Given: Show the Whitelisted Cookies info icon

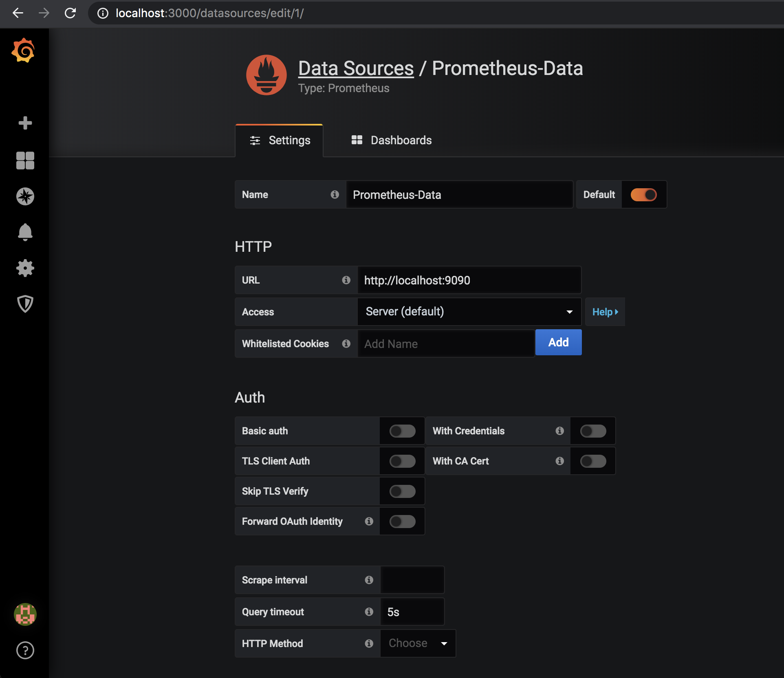Looking at the screenshot, I should pyautogui.click(x=346, y=343).
